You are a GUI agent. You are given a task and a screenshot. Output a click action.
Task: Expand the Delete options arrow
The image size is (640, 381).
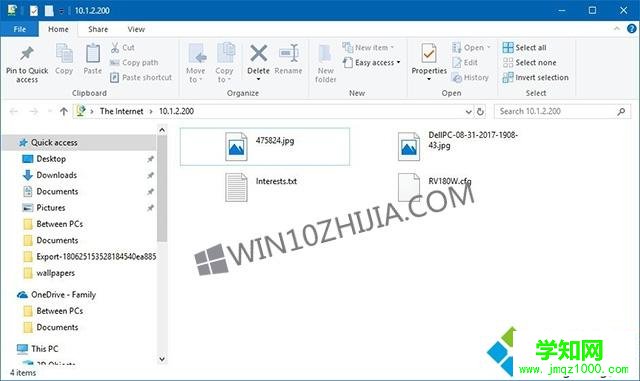(258, 79)
